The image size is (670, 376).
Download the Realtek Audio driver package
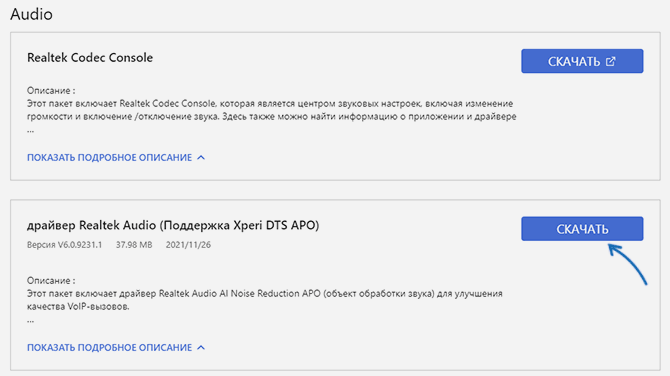pyautogui.click(x=582, y=229)
